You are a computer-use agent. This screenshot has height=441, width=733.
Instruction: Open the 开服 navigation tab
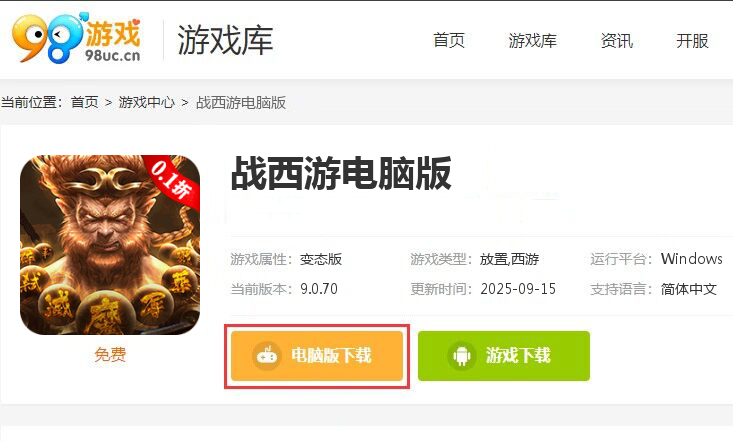click(x=692, y=41)
